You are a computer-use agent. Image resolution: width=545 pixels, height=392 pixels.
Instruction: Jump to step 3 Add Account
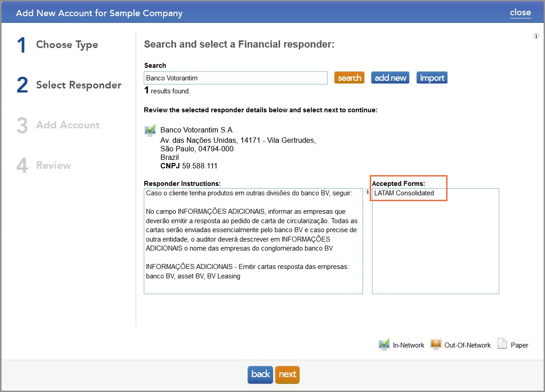[68, 125]
